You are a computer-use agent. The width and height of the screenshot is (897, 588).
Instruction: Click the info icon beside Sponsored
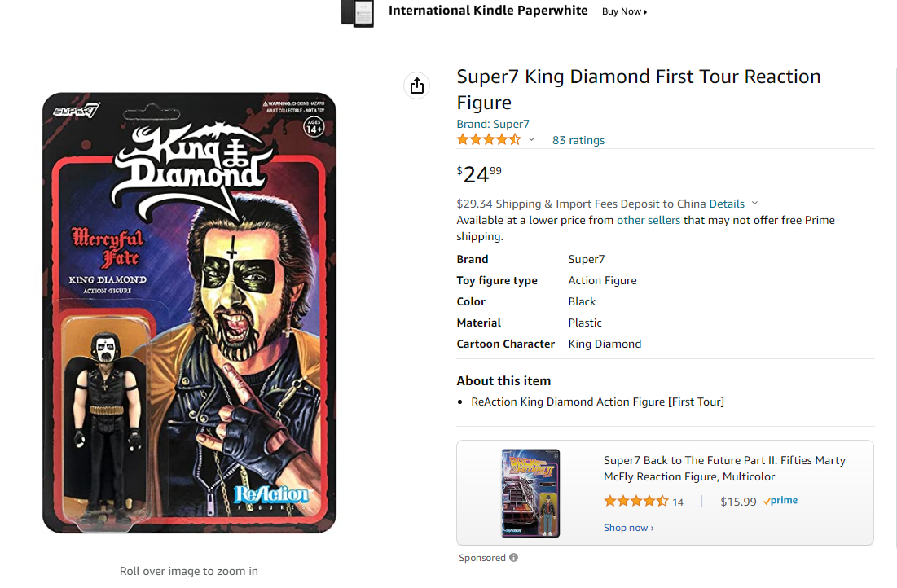coord(513,558)
